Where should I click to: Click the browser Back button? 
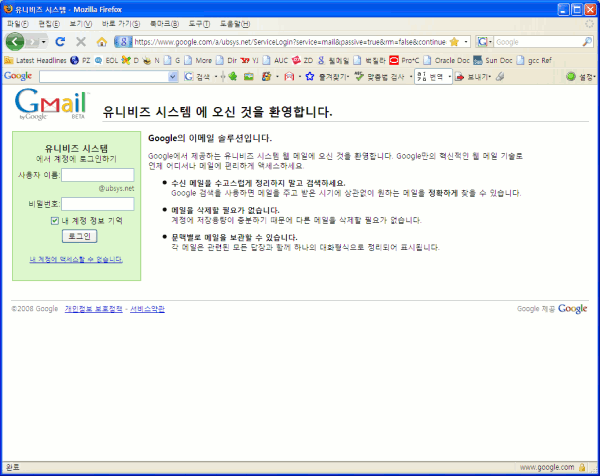(x=15, y=42)
